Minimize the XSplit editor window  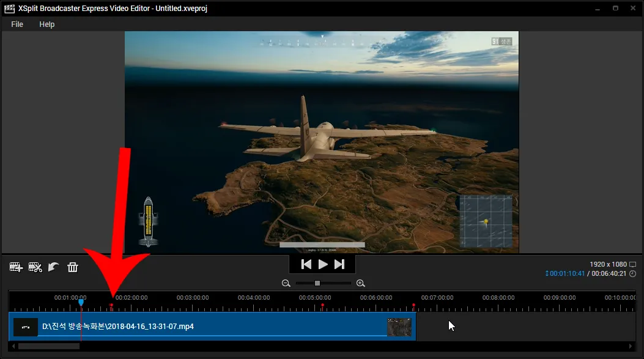click(598, 8)
